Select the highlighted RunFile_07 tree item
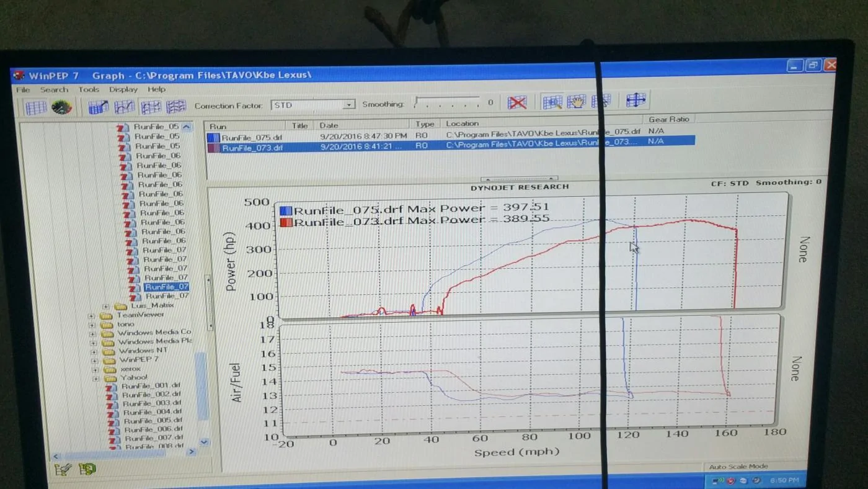The height and width of the screenshot is (489, 868). pos(166,287)
